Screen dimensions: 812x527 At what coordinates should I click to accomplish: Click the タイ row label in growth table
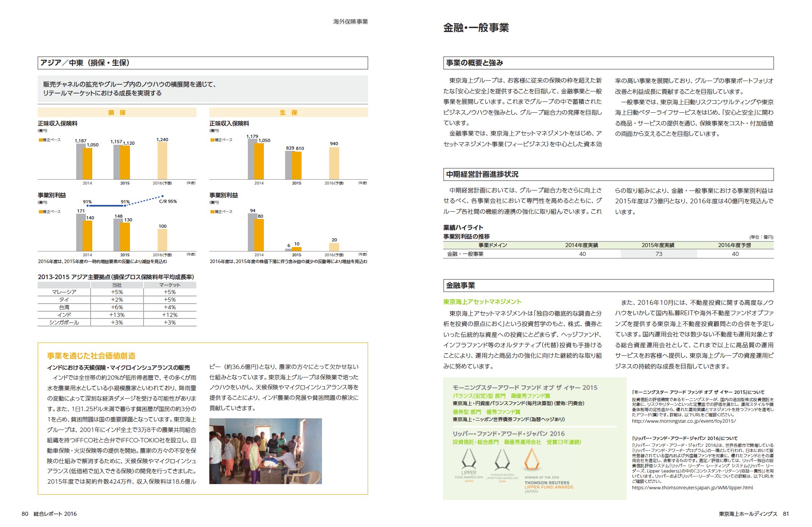click(64, 300)
